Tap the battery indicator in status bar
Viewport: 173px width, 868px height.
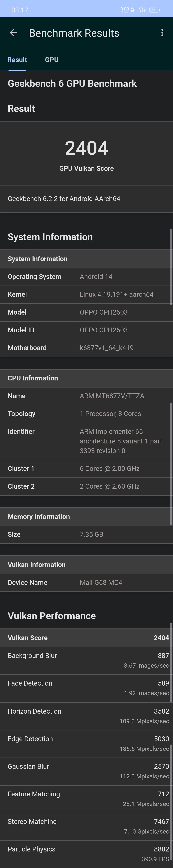click(x=154, y=10)
